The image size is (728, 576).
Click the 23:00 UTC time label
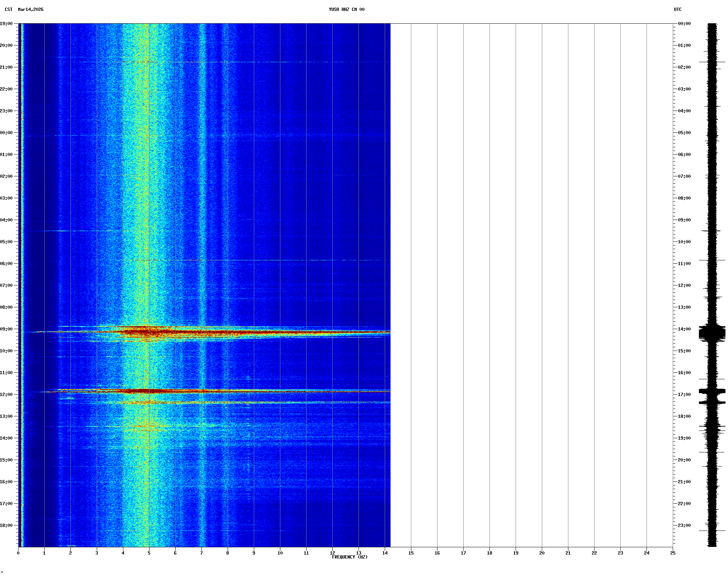point(684,525)
